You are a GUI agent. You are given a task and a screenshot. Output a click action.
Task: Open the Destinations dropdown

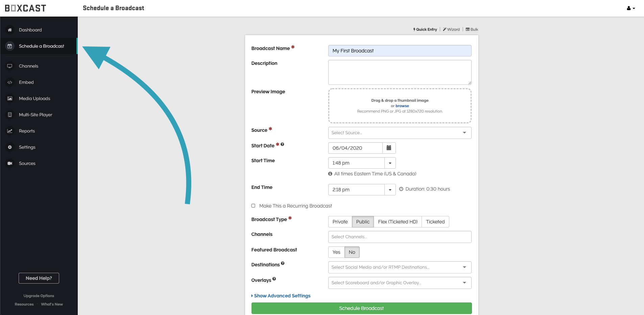pyautogui.click(x=399, y=267)
